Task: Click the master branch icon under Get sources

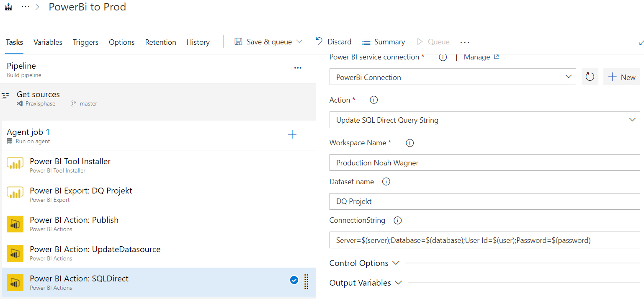Action: click(73, 103)
